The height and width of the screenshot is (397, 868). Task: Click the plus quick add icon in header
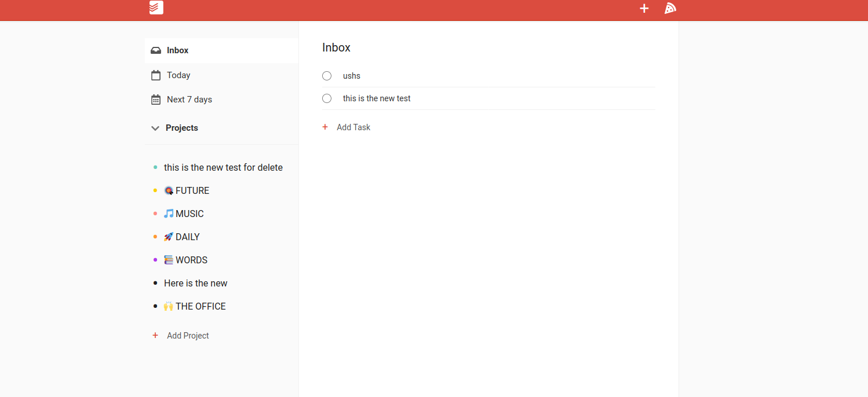coord(644,8)
